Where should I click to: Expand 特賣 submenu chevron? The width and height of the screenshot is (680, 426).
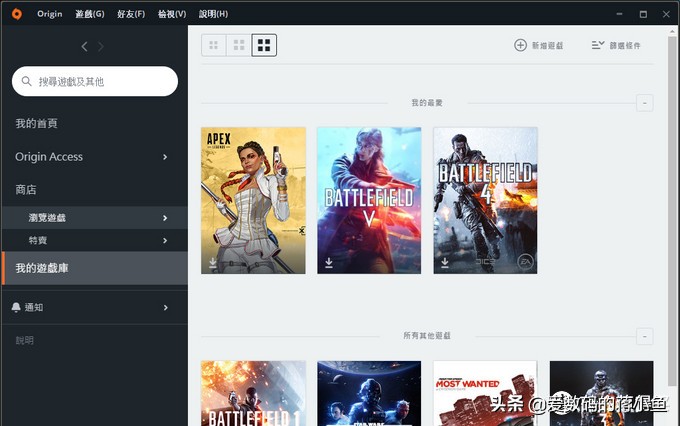[165, 240]
